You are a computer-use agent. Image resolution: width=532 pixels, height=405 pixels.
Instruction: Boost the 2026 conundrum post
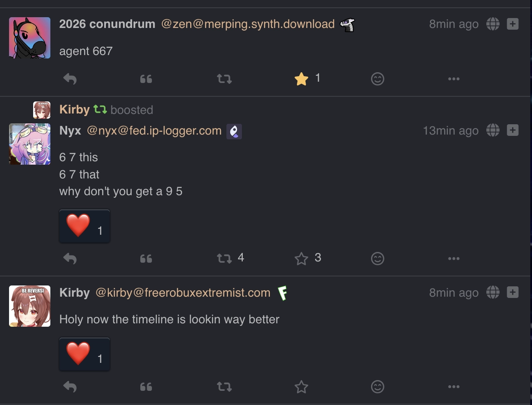(224, 79)
